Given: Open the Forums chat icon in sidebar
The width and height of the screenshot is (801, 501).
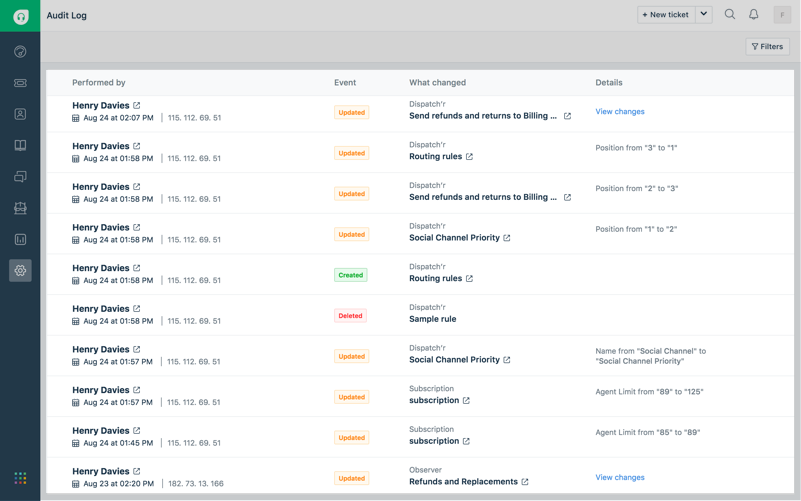Looking at the screenshot, I should click(20, 177).
